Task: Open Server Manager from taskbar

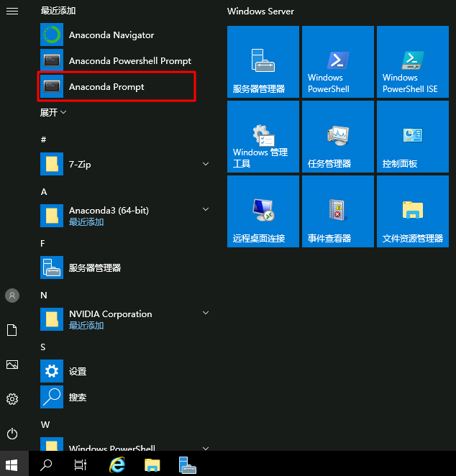Action: [187, 465]
